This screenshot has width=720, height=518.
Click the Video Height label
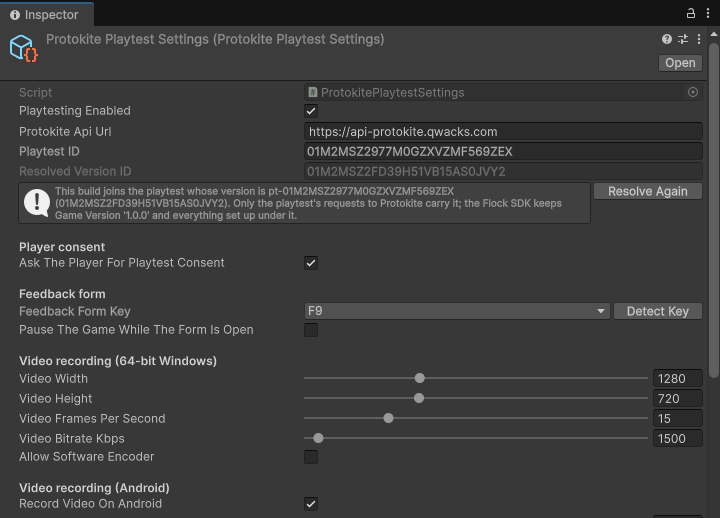click(55, 399)
